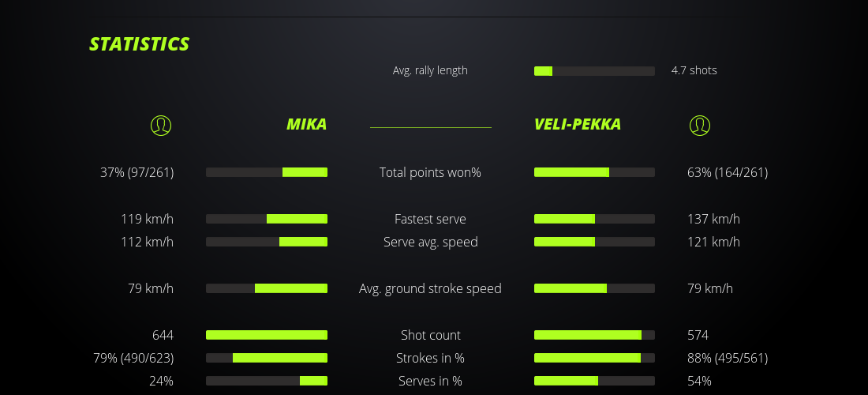Image resolution: width=868 pixels, height=395 pixels.
Task: Click Mika's Avg. ground stroke speed bar
Action: tap(267, 288)
